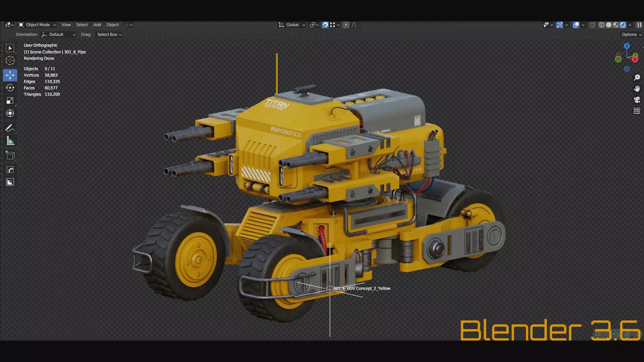Click the last tool in left toolbar
The height and width of the screenshot is (362, 644).
click(x=10, y=182)
